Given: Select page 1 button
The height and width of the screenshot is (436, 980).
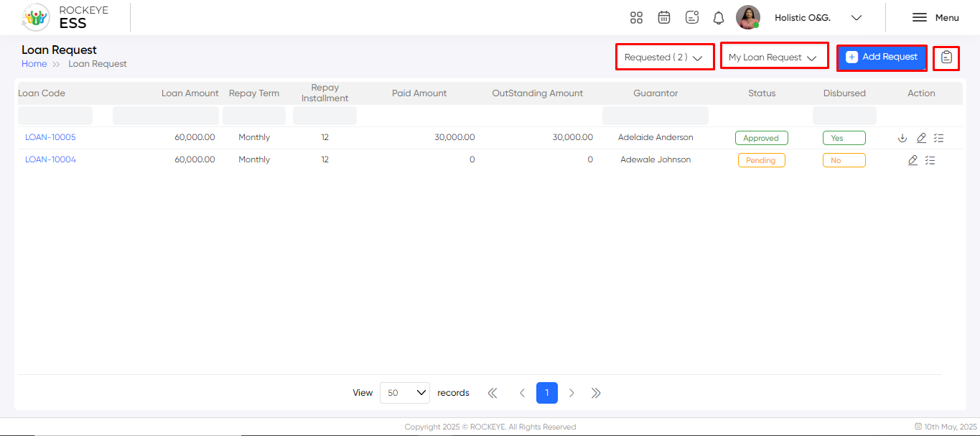Looking at the screenshot, I should [x=547, y=393].
